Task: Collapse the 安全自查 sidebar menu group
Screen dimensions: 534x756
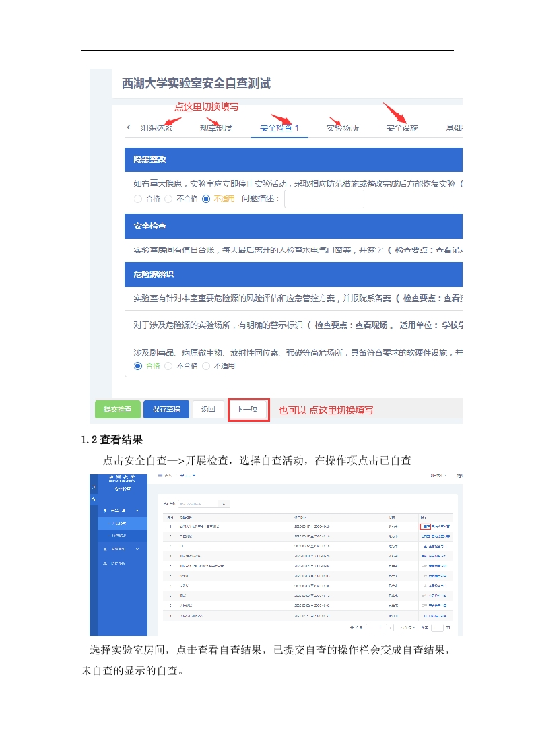Action: pyautogui.click(x=137, y=511)
